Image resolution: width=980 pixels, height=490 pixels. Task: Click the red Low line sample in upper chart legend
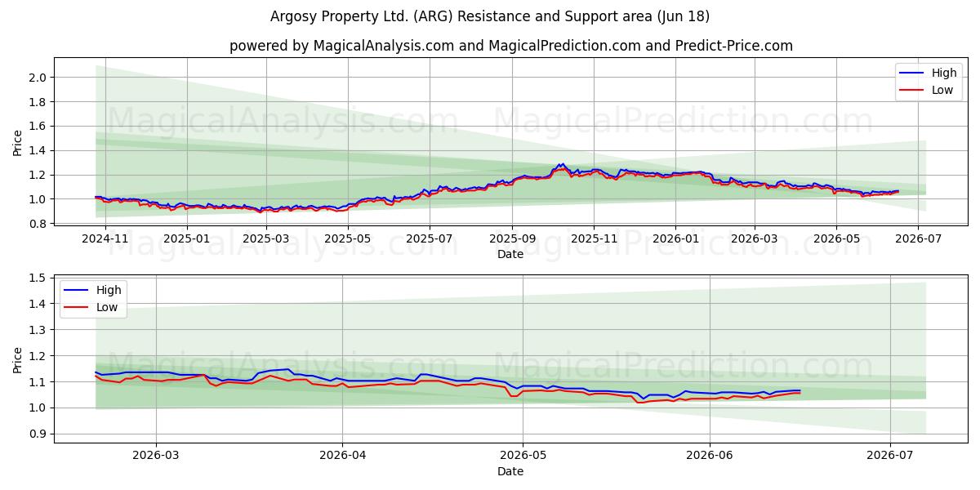(912, 90)
